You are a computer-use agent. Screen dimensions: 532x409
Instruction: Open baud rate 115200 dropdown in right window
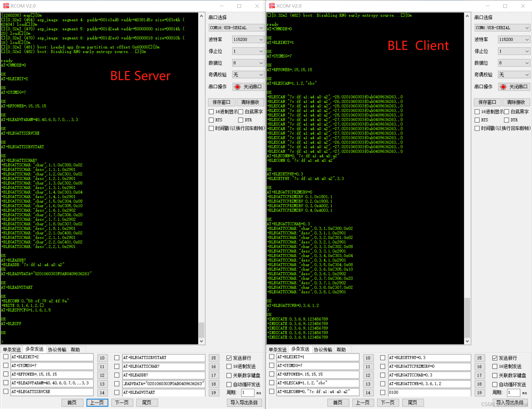(514, 40)
